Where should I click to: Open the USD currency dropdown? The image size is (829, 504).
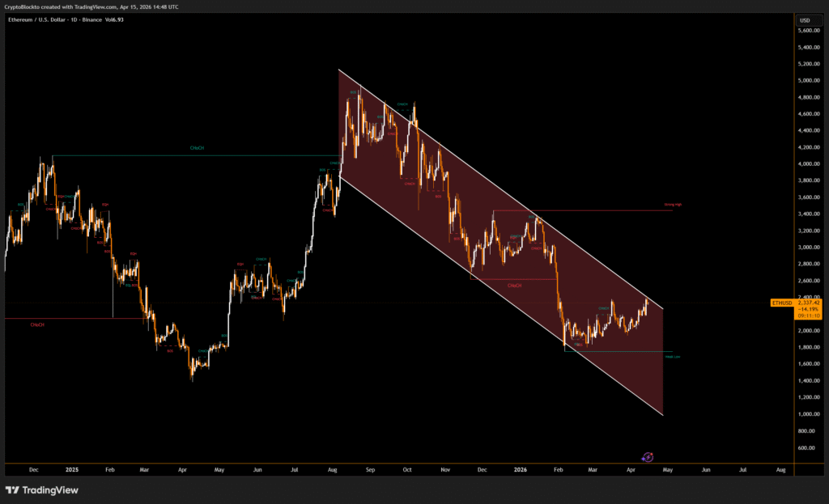click(x=805, y=19)
